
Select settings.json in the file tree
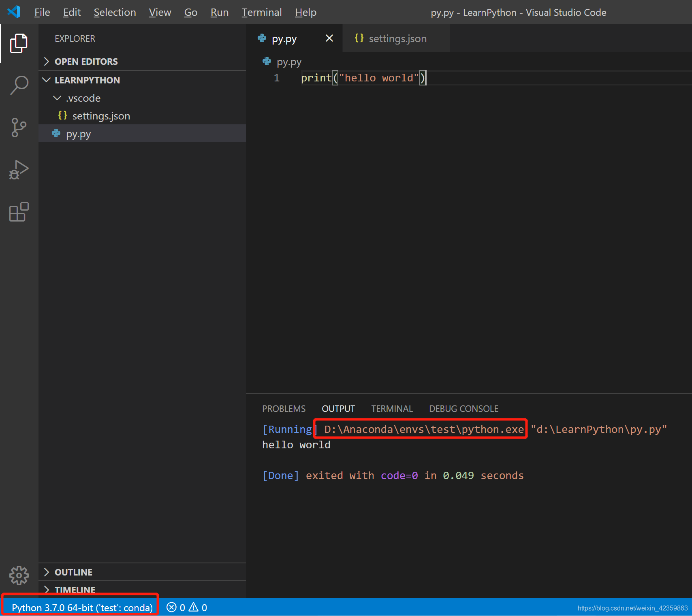click(x=142, y=116)
